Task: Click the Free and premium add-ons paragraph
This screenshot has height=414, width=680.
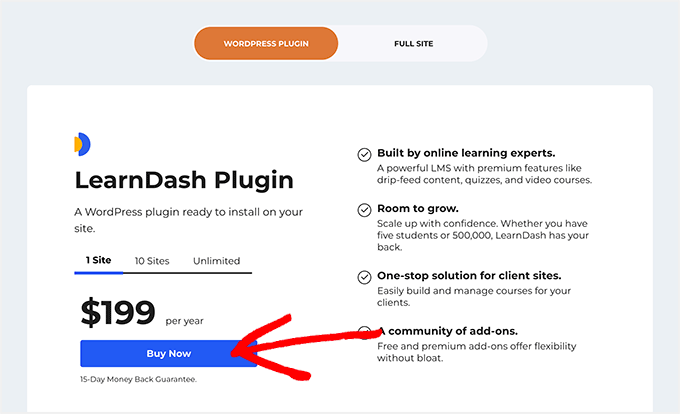Action: [x=477, y=352]
